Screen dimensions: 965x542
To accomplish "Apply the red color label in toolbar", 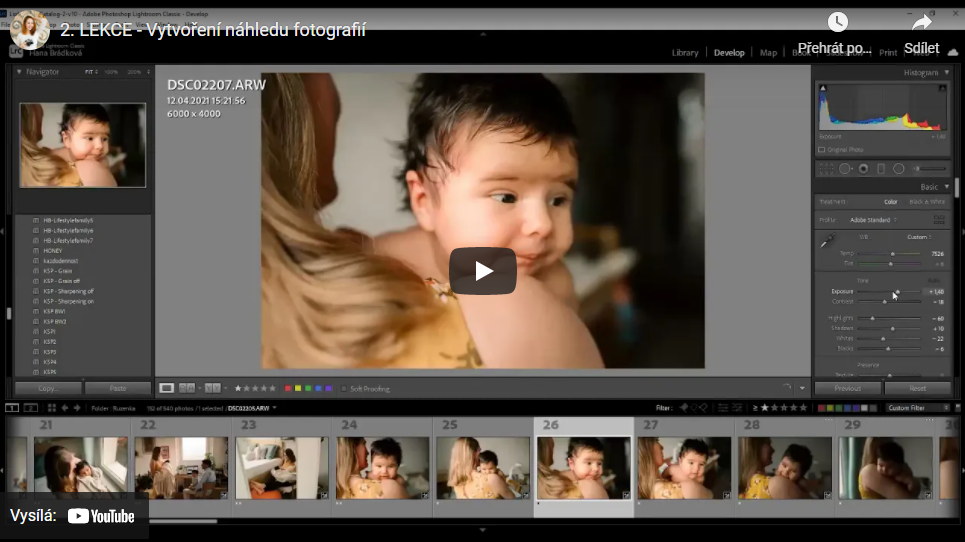I will click(287, 389).
